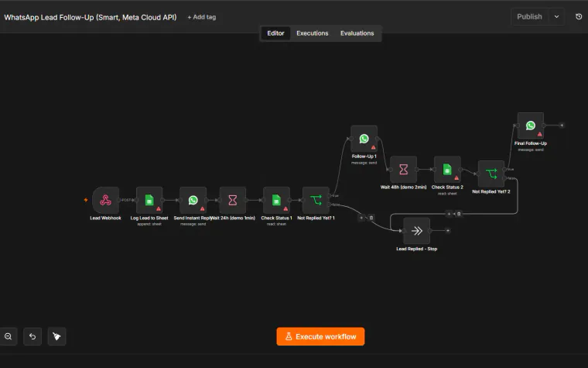
Task: Click the warning triangle on Final Follow-Up
Action: (x=539, y=134)
